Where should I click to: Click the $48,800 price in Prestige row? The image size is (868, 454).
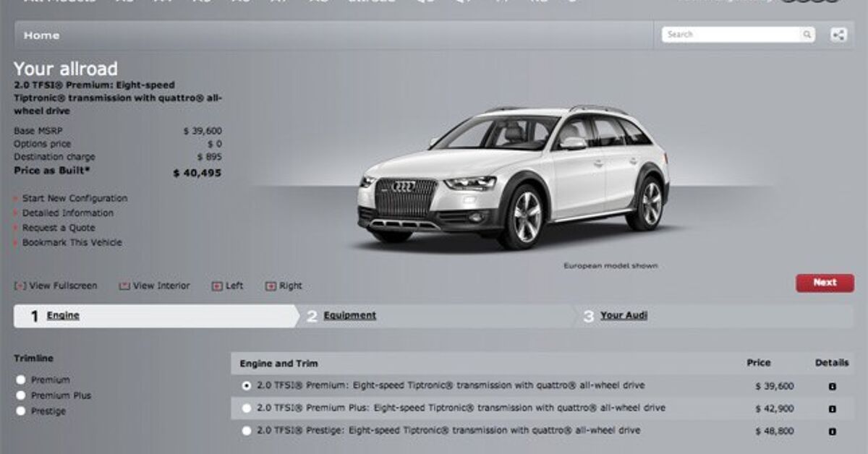(x=775, y=432)
